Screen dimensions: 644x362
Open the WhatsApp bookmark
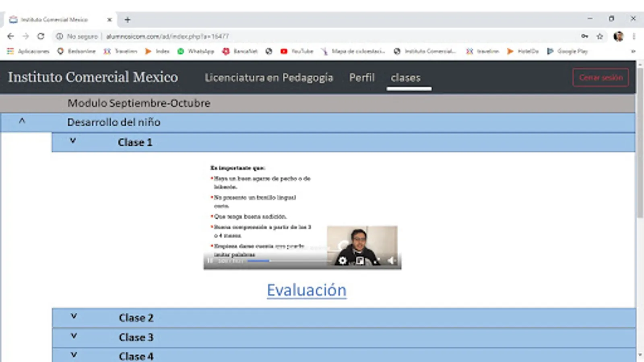tap(196, 51)
